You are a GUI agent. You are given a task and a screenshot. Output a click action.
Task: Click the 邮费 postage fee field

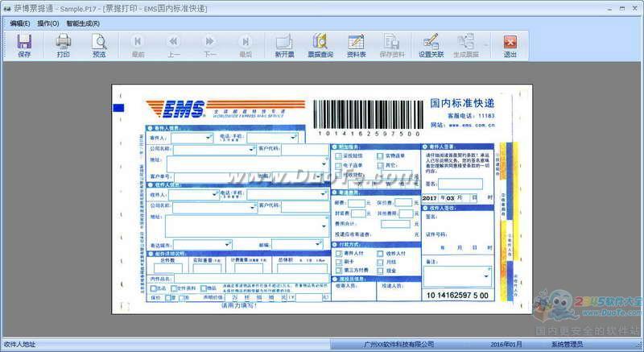pyautogui.click(x=357, y=203)
